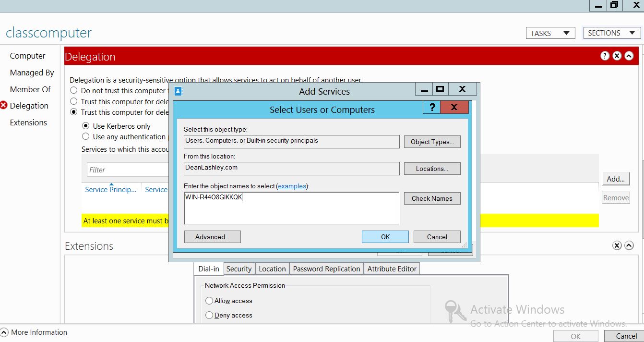Open the SECTIONS dropdown menu
Image resolution: width=644 pixels, height=342 pixels.
point(611,33)
